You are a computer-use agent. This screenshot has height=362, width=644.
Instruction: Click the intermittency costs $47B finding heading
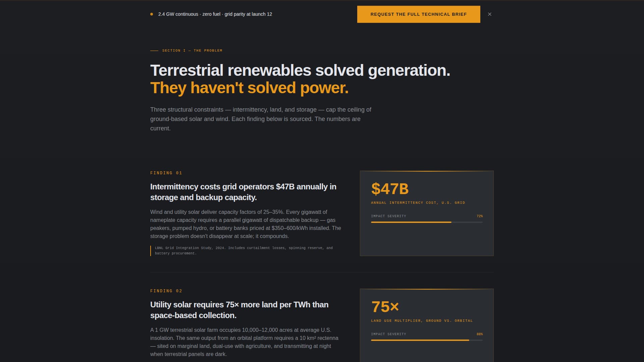(x=243, y=192)
